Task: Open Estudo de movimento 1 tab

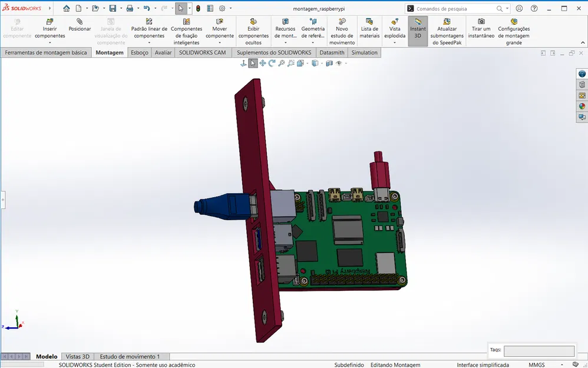Action: pos(130,356)
